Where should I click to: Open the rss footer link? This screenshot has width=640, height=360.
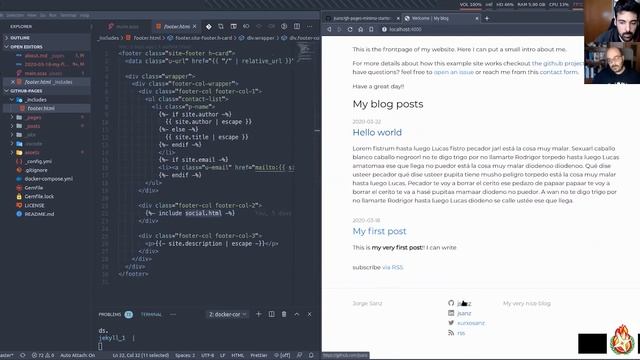coord(461,333)
